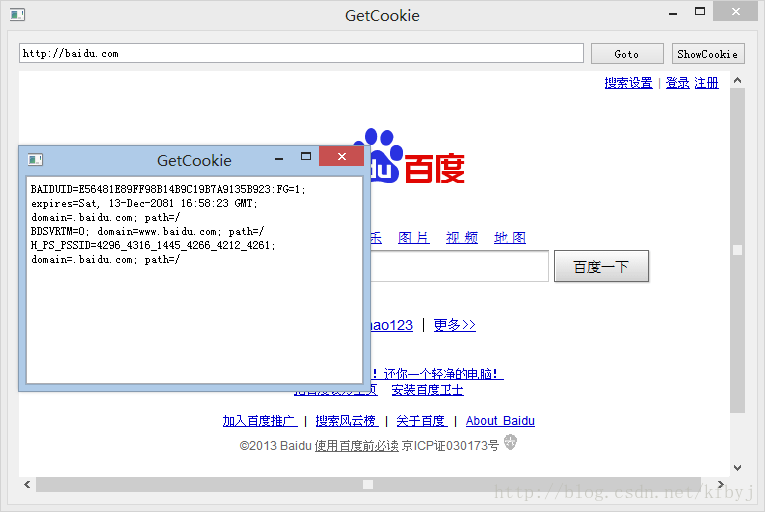Open the 登录 login link
Image resolution: width=765 pixels, height=512 pixels.
678,83
